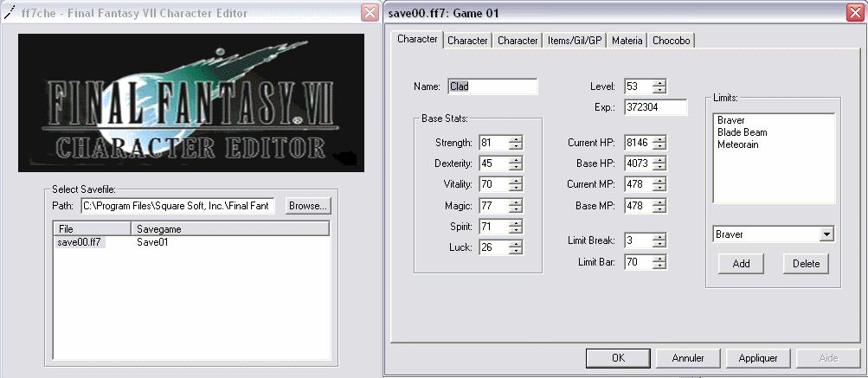The height and width of the screenshot is (378, 868).
Task: Apply changes with the Appliquer button
Action: pos(758,358)
